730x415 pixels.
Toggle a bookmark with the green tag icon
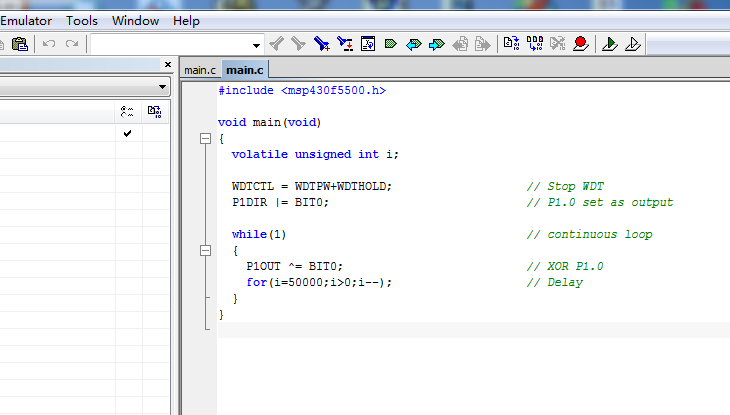391,44
